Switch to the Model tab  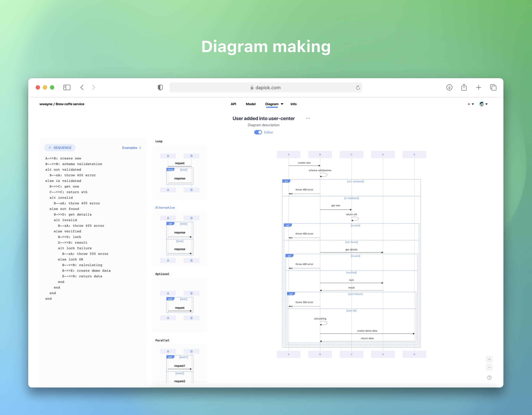(x=250, y=104)
